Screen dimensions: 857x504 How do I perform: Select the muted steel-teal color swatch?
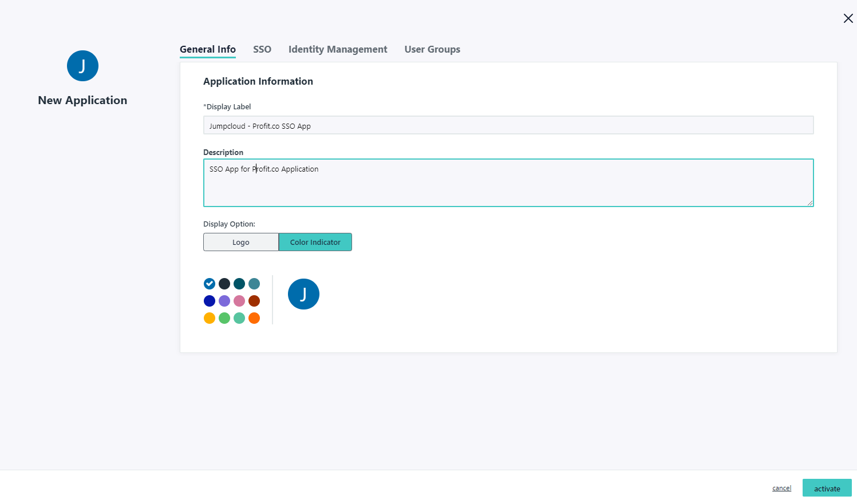pos(254,284)
